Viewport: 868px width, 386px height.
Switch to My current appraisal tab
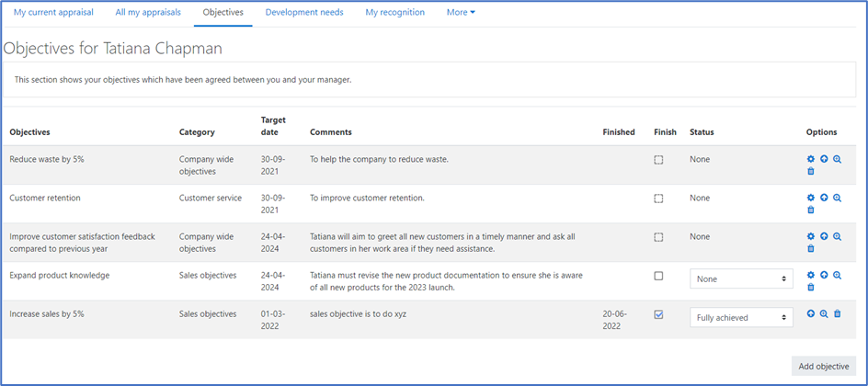(53, 12)
